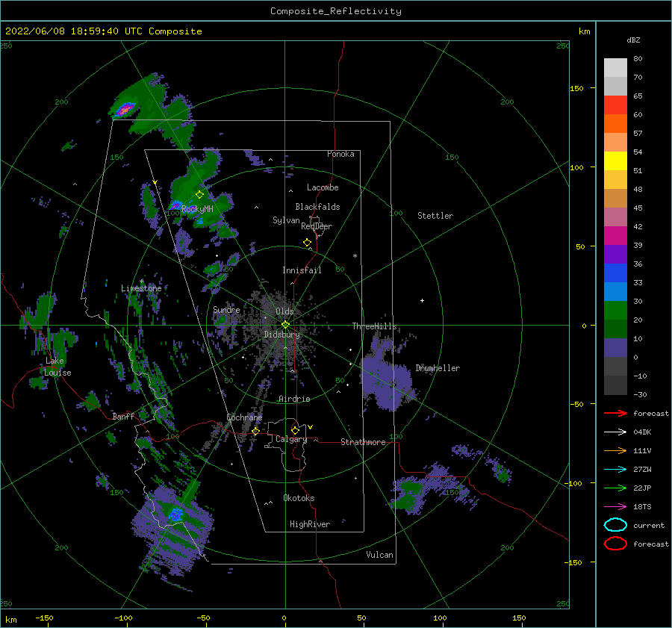Click the Innisfail town label
This screenshot has width=672, height=628.
pos(302,270)
